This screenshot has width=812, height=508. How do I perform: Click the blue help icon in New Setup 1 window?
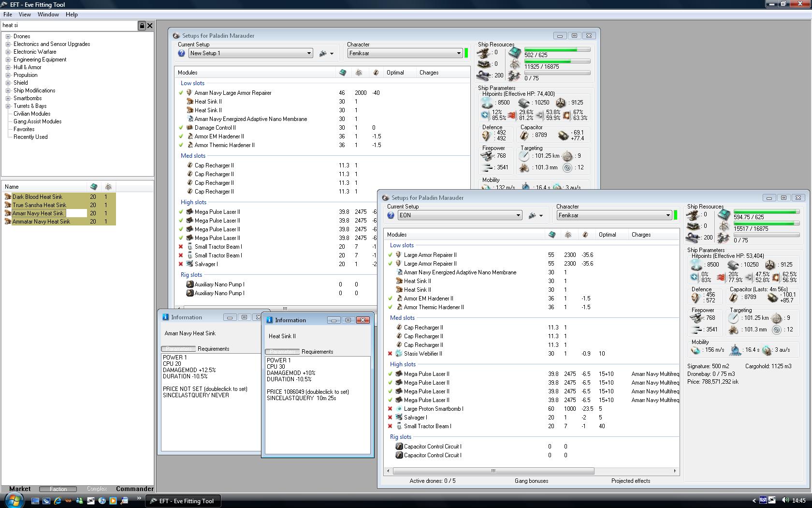pyautogui.click(x=182, y=53)
